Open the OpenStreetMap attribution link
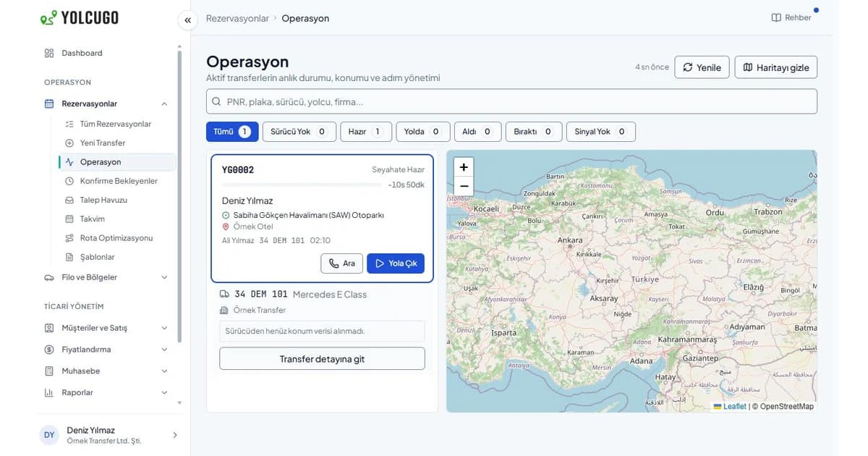868x456 pixels. pyautogui.click(x=787, y=406)
